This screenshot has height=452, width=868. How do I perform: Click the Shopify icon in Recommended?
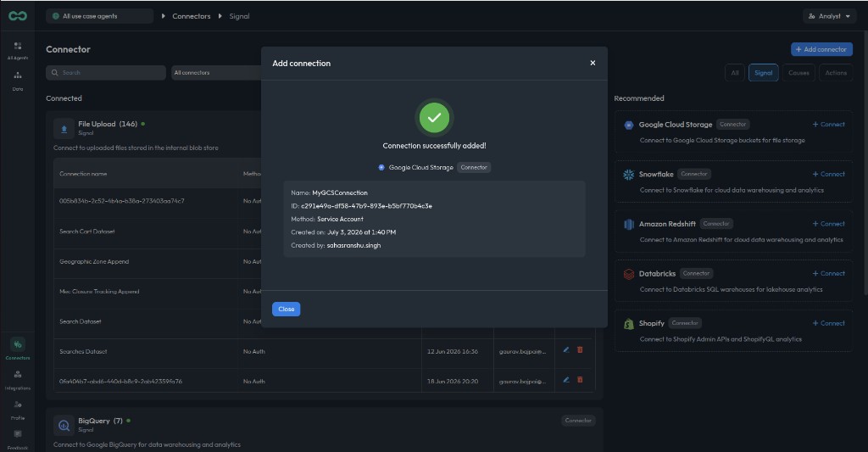point(629,324)
